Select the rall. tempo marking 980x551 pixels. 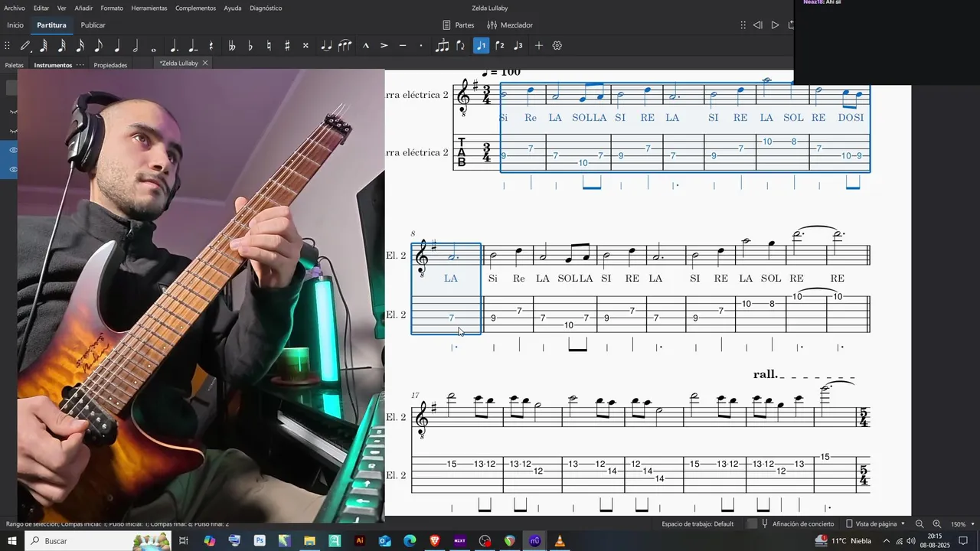[x=765, y=374]
